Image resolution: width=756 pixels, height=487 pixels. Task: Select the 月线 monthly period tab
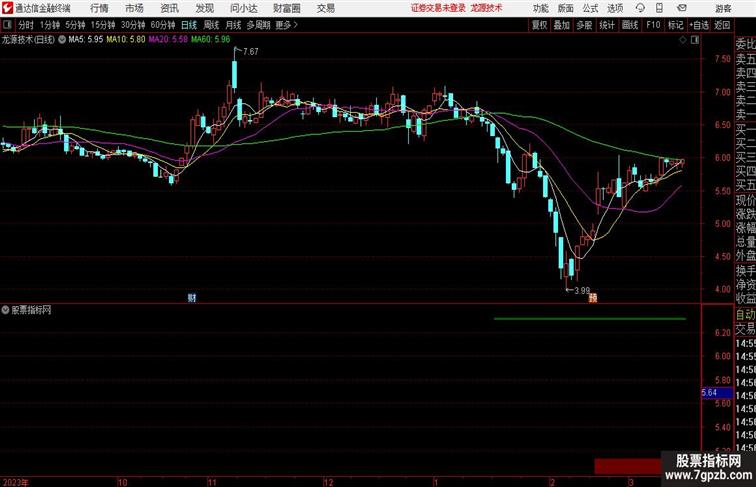tap(233, 25)
